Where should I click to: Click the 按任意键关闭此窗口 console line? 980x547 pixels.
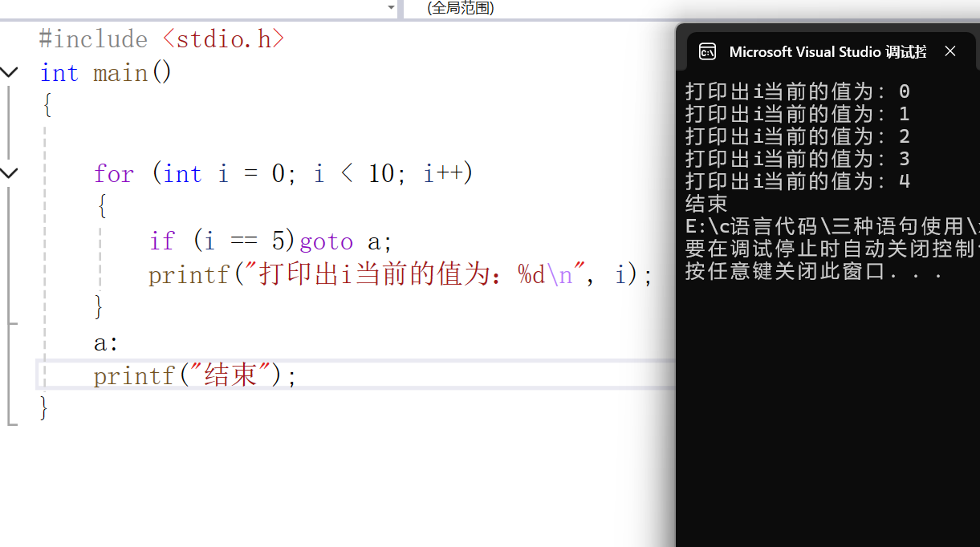pos(813,271)
